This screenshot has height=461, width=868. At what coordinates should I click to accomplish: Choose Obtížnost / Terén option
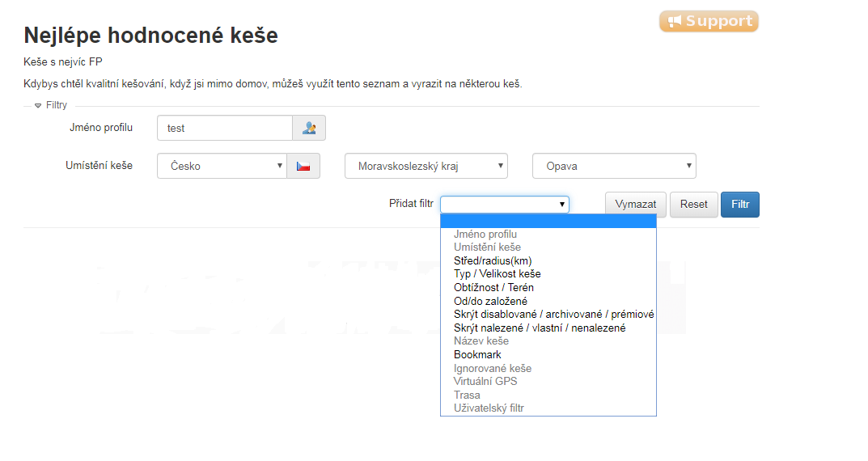click(x=548, y=288)
